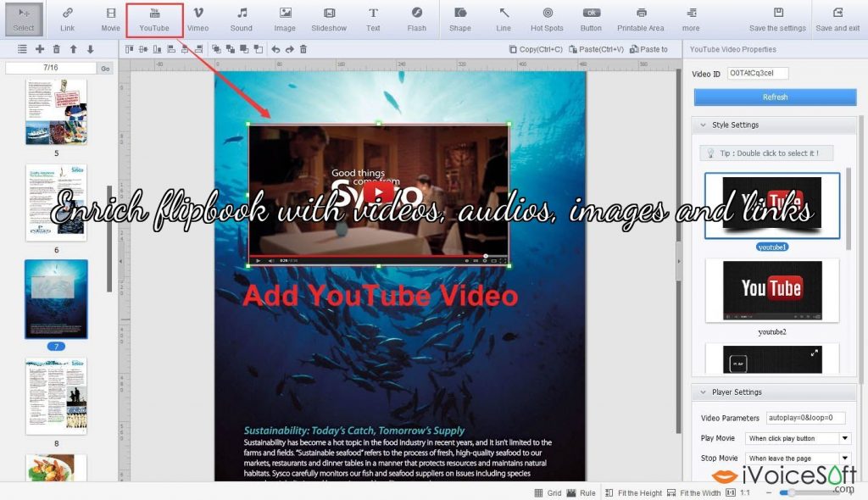Click the right panel collapse handle
The width and height of the screenshot is (868, 500).
[679, 261]
